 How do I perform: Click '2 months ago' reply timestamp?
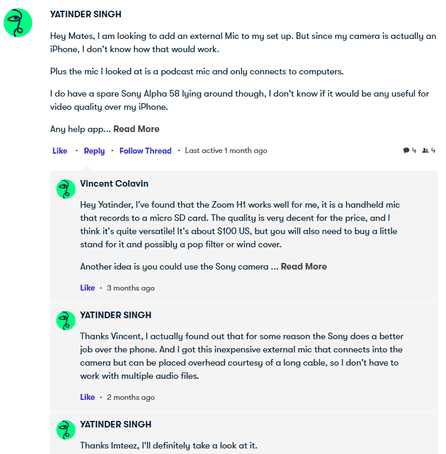(131, 397)
